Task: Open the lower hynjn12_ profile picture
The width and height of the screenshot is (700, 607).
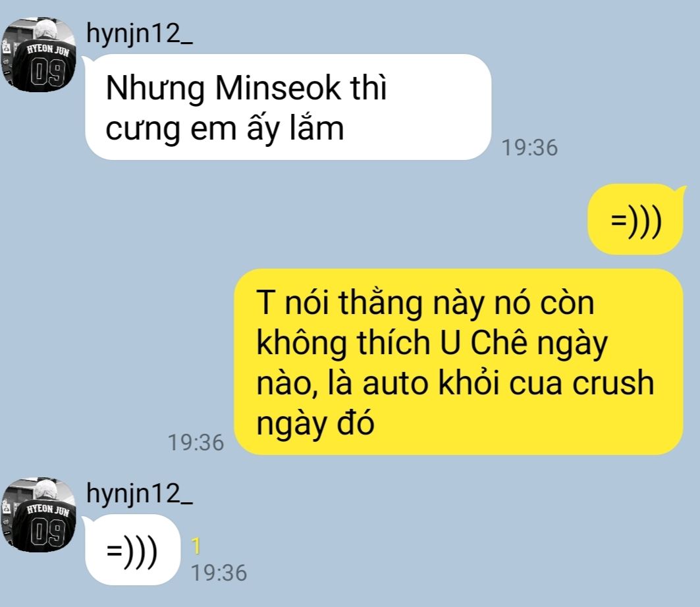Action: tap(38, 515)
